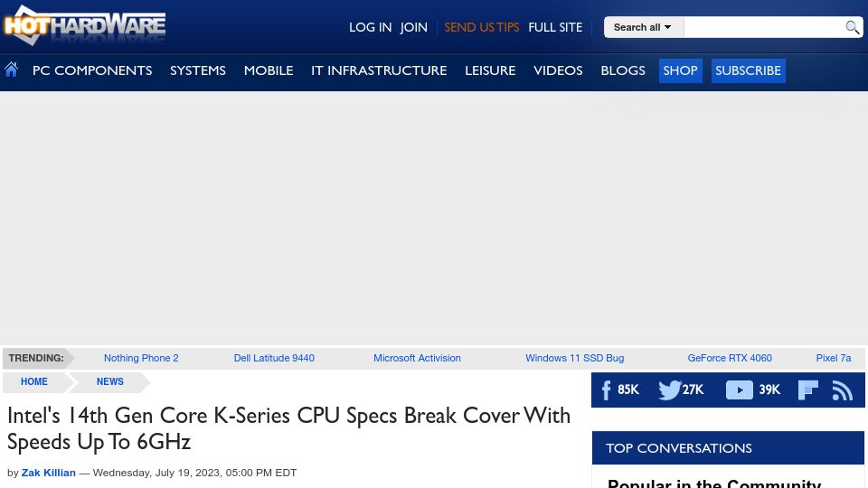Viewport: 868px width, 488px height.
Task: Open the Twitter 27K profile
Action: (681, 389)
